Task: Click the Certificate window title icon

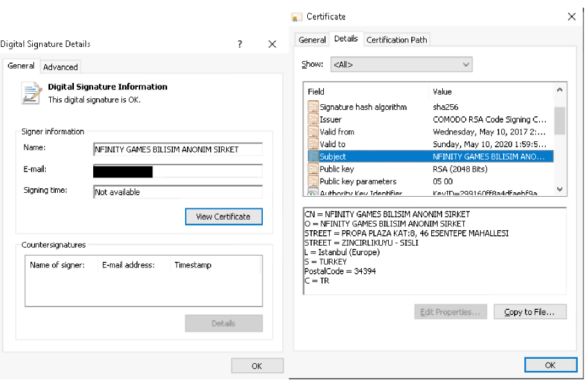Action: pos(297,17)
